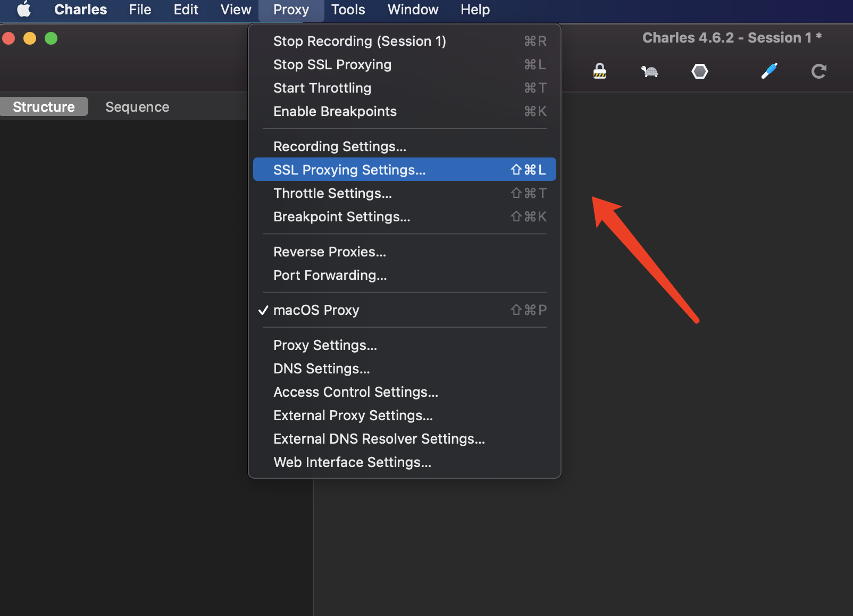Close the Charles window with red button
This screenshot has width=853, height=616.
tap(9, 38)
